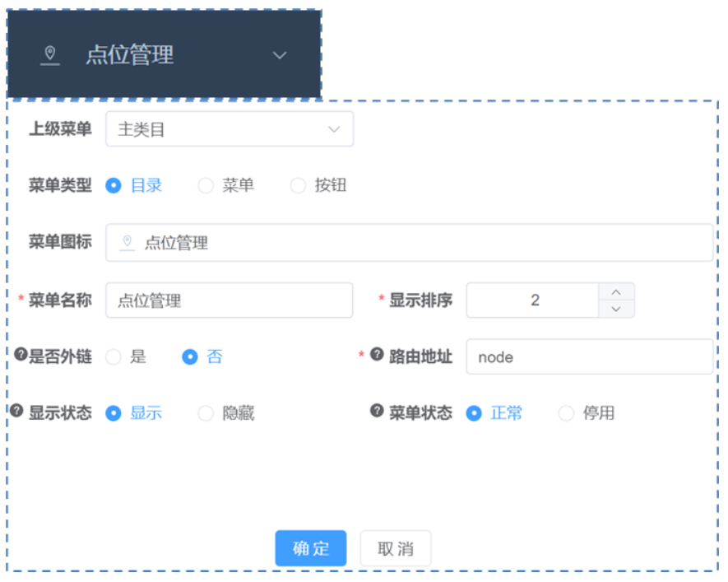Click help icon beside 是否外链
Viewport: 728px width, 582px height.
click(x=21, y=355)
